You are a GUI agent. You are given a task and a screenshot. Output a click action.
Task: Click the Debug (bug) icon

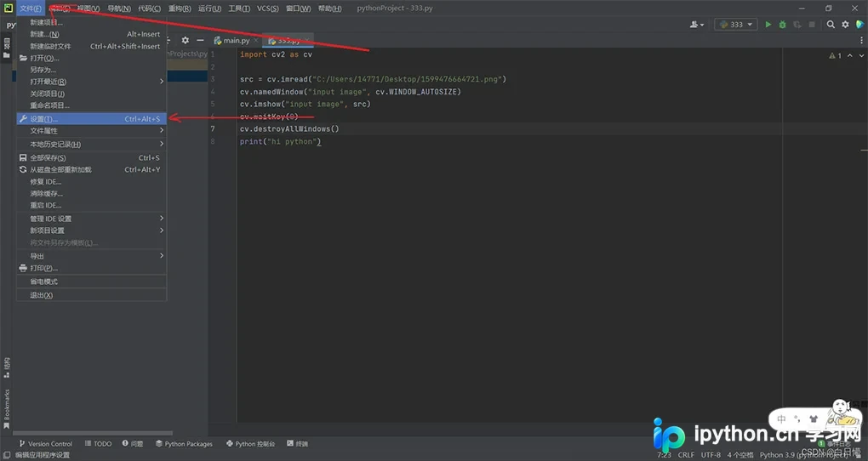tap(782, 25)
